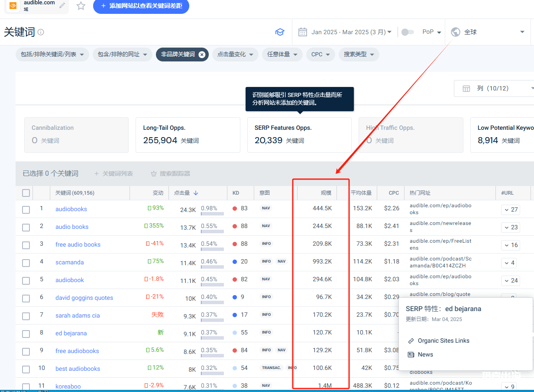The height and width of the screenshot is (392, 534).
Task: Remove the 非品牌关键词 filter chip
Action: [202, 55]
